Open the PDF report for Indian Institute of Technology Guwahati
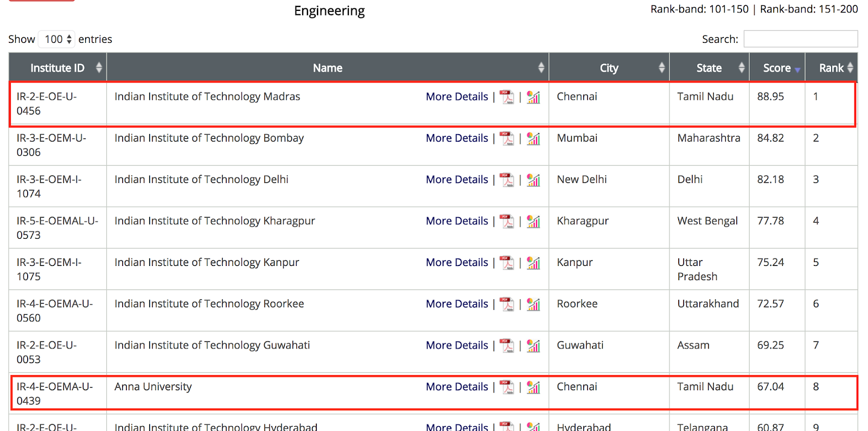868x431 pixels. tap(507, 346)
